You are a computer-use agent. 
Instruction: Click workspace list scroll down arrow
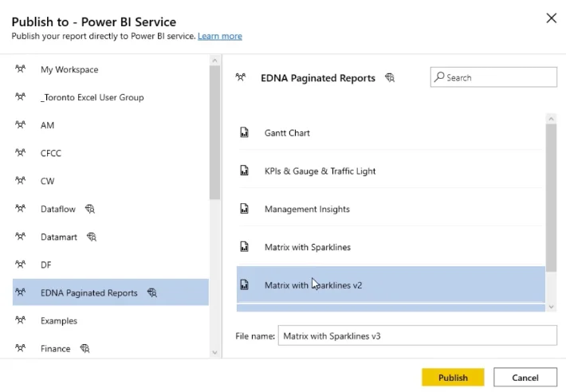point(214,352)
